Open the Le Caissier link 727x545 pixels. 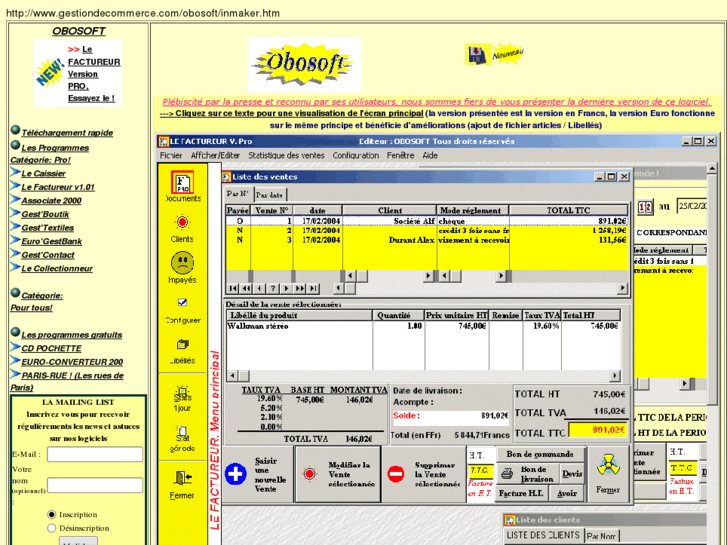pyautogui.click(x=44, y=173)
